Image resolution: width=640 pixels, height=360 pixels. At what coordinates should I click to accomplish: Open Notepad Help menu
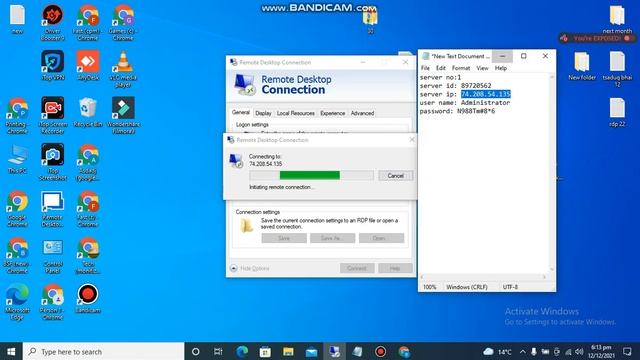click(x=500, y=68)
